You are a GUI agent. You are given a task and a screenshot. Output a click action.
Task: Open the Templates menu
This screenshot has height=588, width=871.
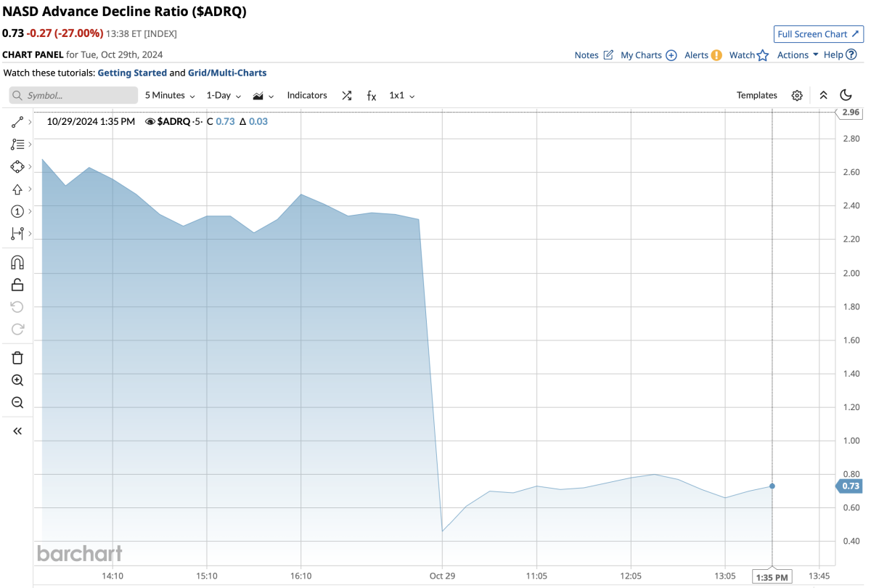tap(756, 95)
